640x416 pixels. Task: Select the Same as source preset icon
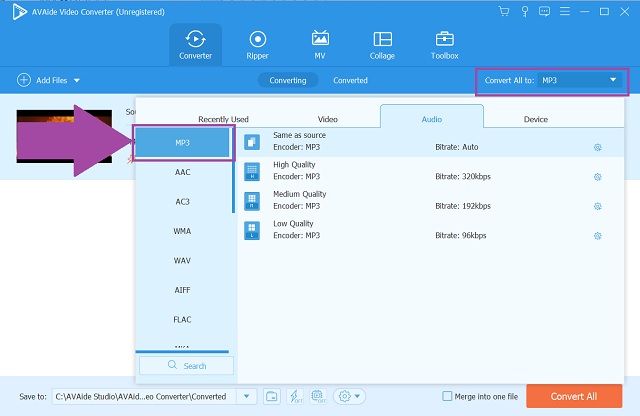click(252, 142)
